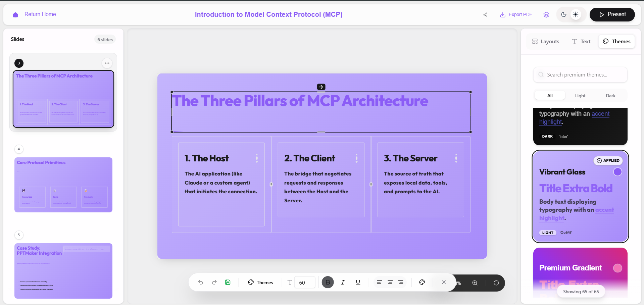This screenshot has height=305, width=644.
Task: Click the Return Home link
Action: (x=40, y=14)
